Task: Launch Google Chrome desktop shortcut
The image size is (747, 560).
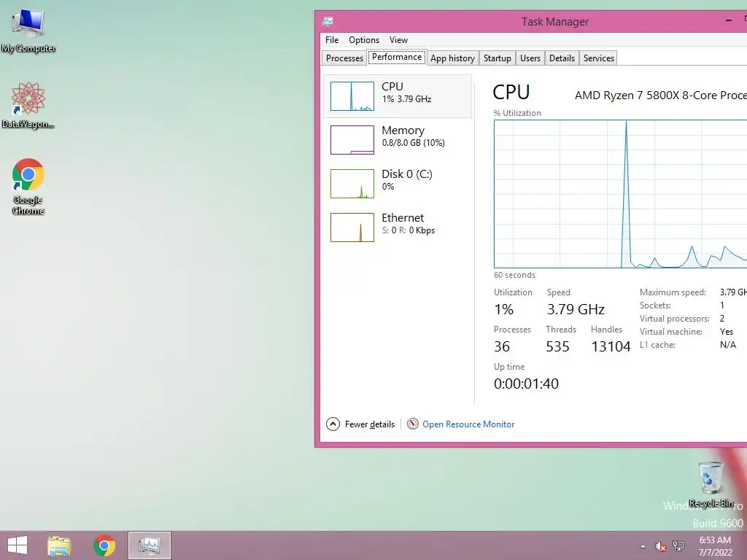Action: click(x=28, y=186)
